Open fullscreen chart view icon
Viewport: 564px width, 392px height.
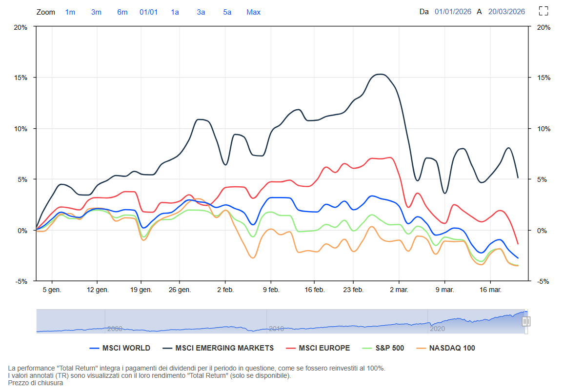click(x=544, y=11)
